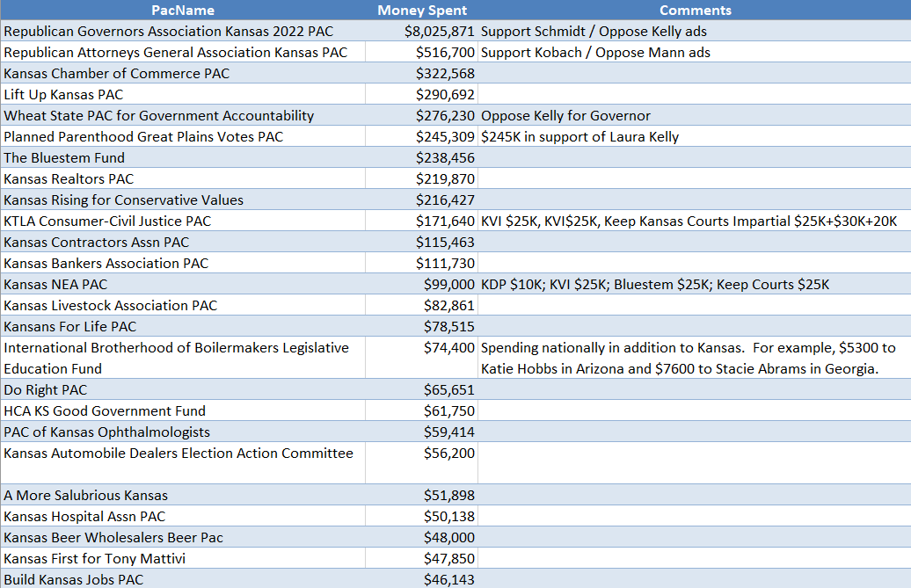Select Kansas Hospital Assn PAC cell
The image size is (911, 588).
[x=182, y=516]
